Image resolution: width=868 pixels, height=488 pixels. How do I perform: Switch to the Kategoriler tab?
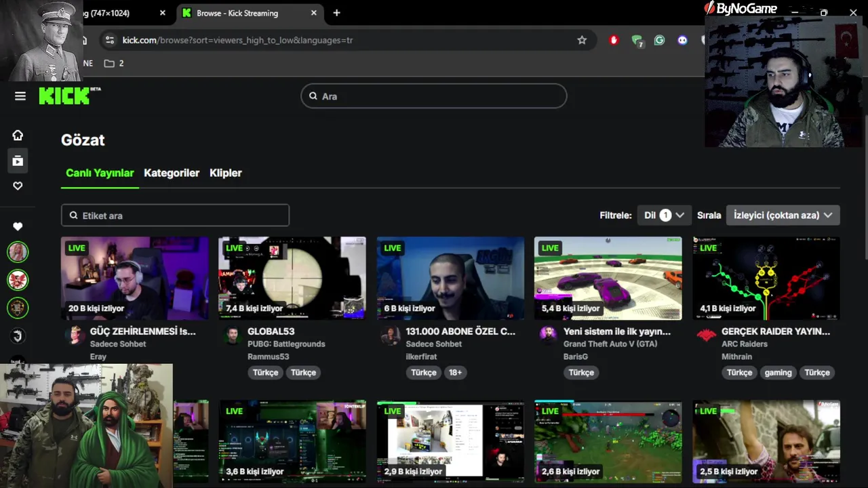pos(172,173)
